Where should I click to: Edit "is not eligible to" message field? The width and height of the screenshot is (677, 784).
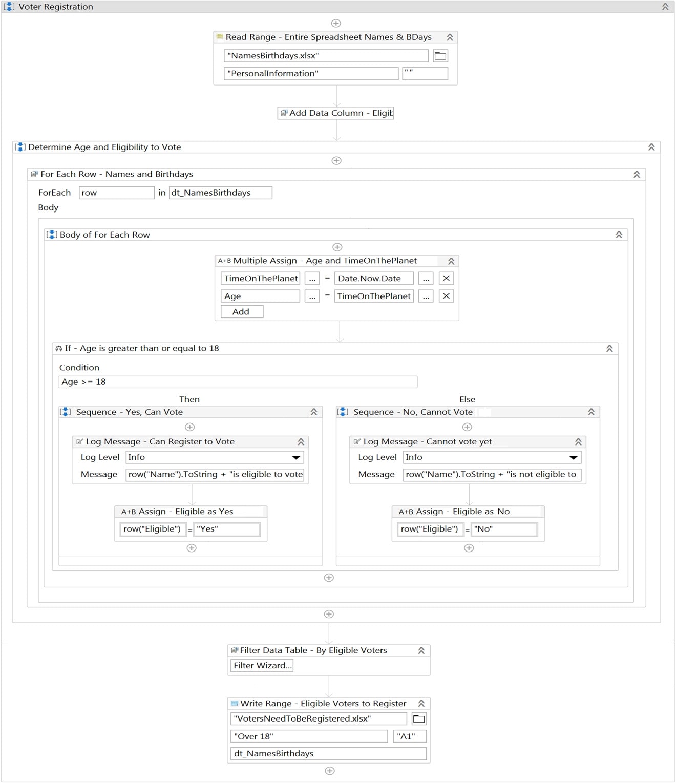(492, 475)
